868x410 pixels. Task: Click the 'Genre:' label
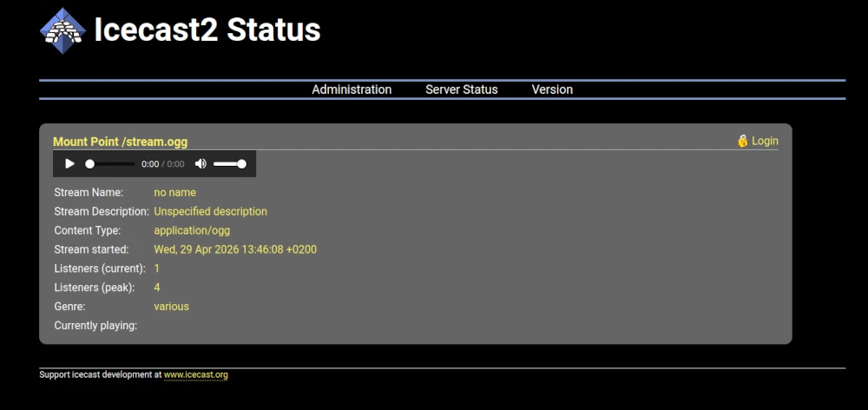click(69, 307)
